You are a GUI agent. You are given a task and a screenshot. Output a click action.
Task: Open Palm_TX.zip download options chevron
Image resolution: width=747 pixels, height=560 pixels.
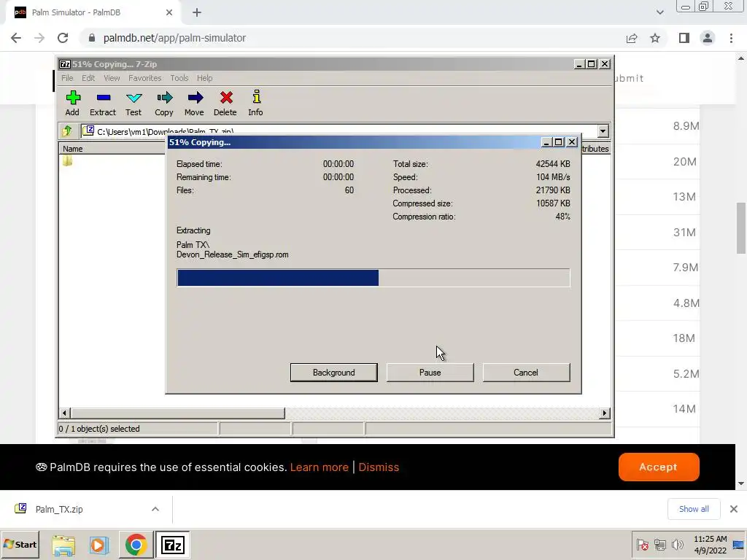[155, 509]
